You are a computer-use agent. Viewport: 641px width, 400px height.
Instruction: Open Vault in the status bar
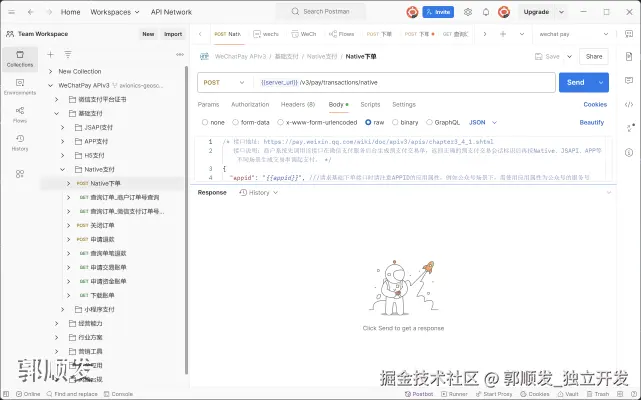pyautogui.click(x=568, y=394)
